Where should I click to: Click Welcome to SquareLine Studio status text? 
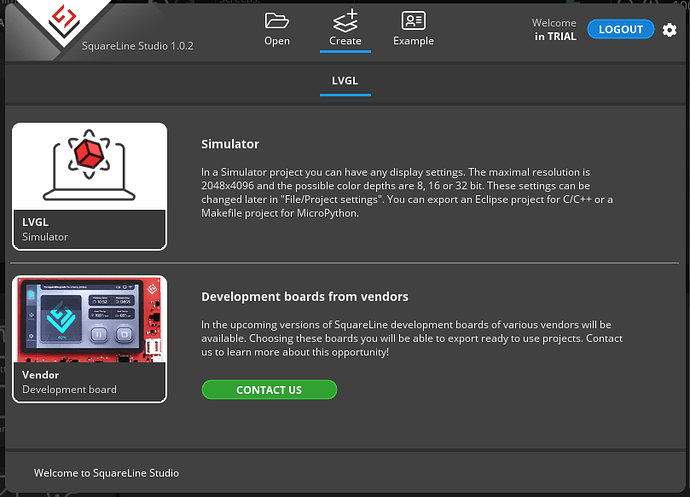(106, 473)
